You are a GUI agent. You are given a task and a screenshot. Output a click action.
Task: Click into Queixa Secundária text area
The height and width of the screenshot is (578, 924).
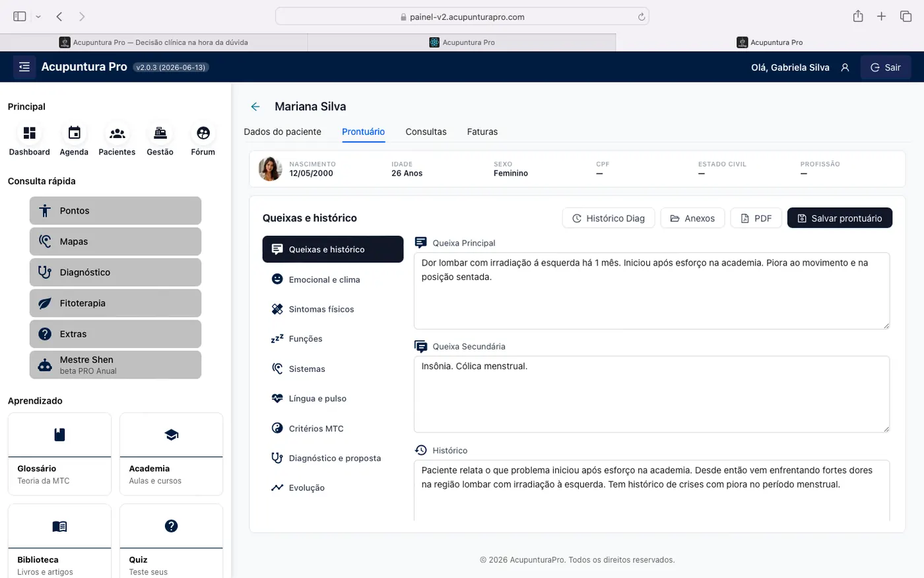[x=651, y=394]
